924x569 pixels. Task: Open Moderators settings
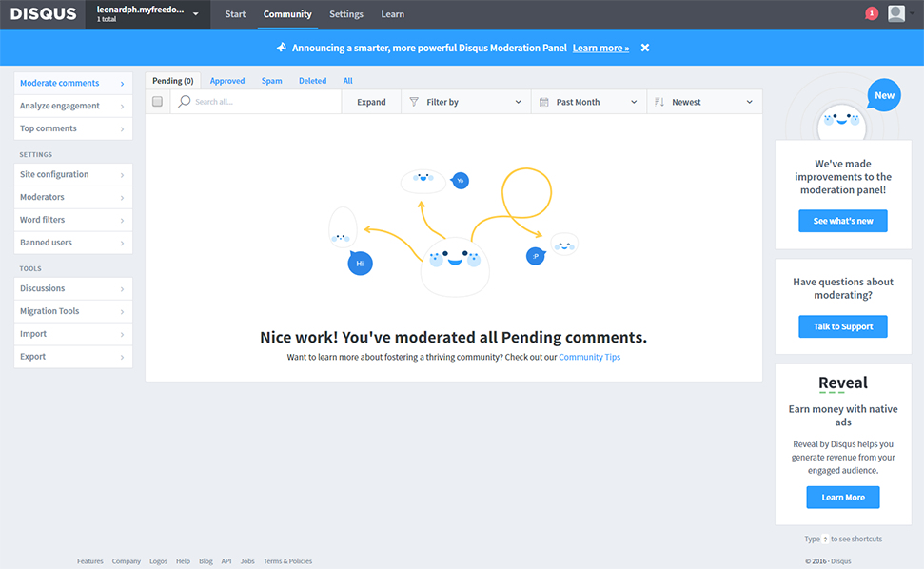pos(73,197)
